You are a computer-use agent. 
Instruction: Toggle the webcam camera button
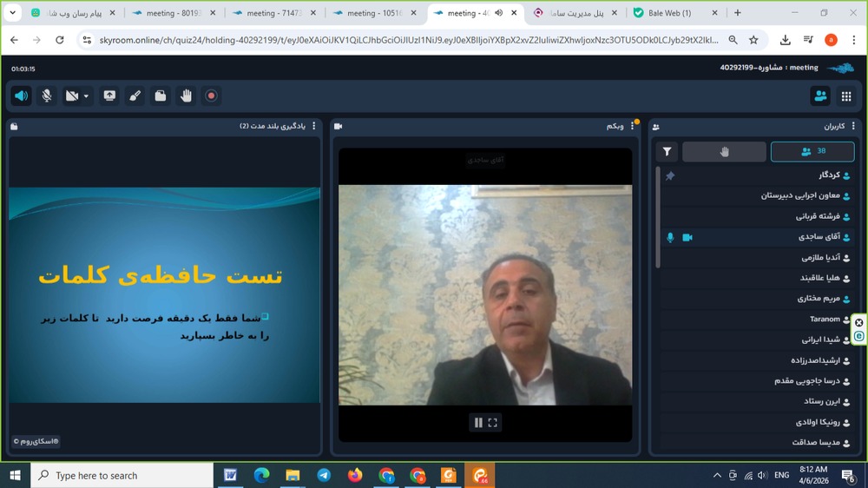[72, 96]
